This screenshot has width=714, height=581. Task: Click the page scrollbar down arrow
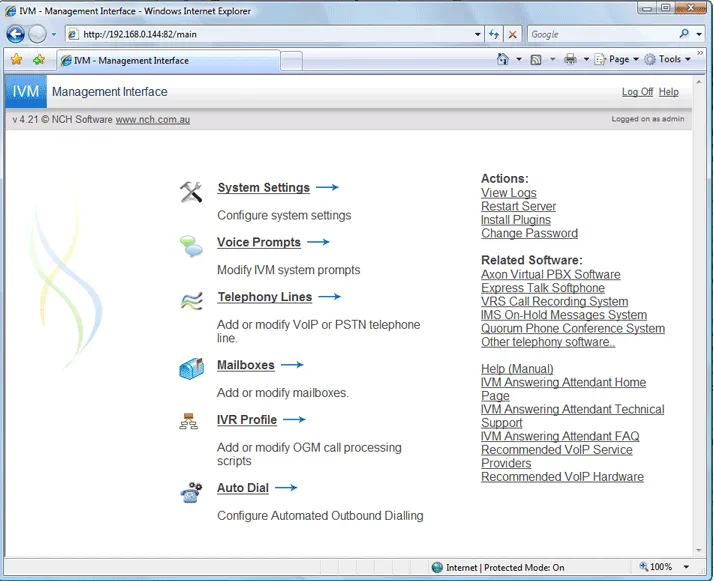(x=699, y=550)
